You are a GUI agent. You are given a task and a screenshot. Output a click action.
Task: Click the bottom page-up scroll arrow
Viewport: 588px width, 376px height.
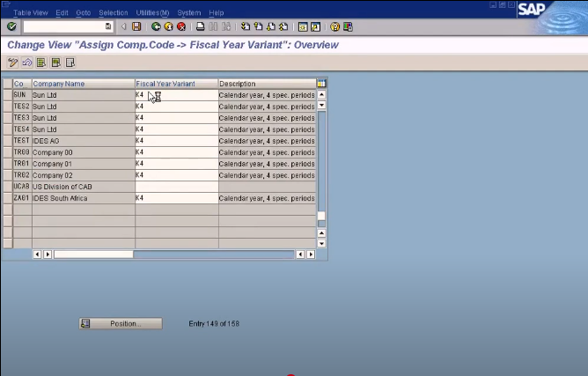321,233
